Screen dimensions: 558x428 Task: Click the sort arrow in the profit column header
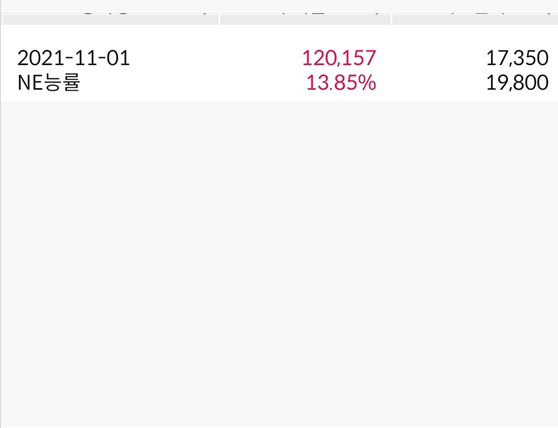point(377,14)
